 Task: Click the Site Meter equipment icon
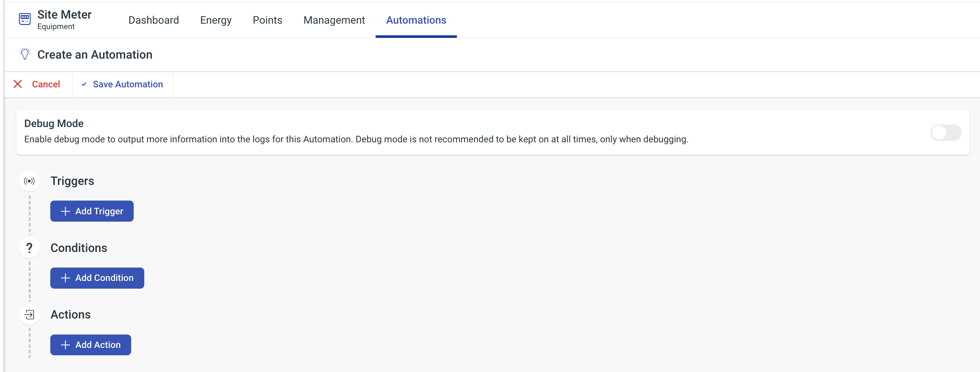[x=25, y=19]
